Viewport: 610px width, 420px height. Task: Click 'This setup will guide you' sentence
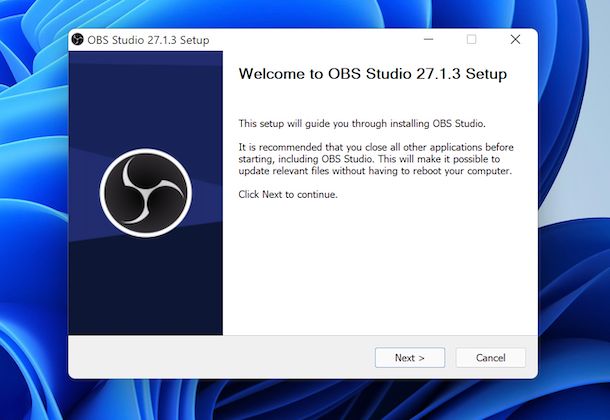tap(362, 124)
